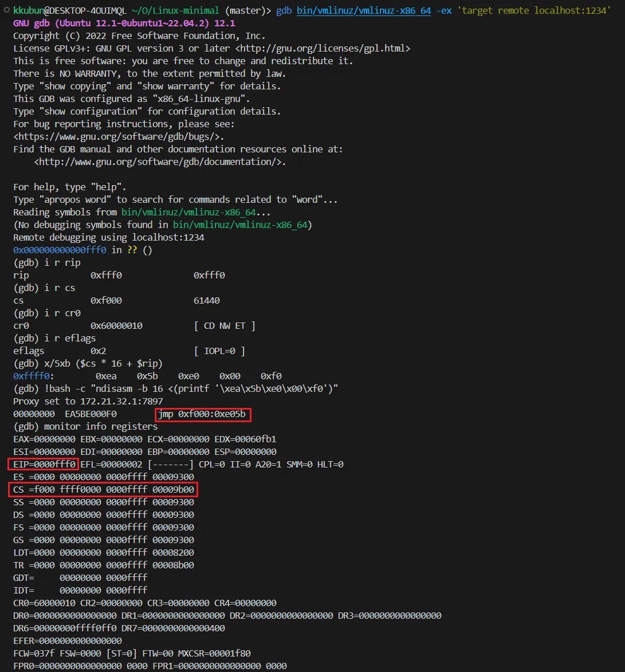The width and height of the screenshot is (625, 672).
Task: Click the 'Proxy set to 172.21.32.1:7897' line
Action: click(x=88, y=402)
